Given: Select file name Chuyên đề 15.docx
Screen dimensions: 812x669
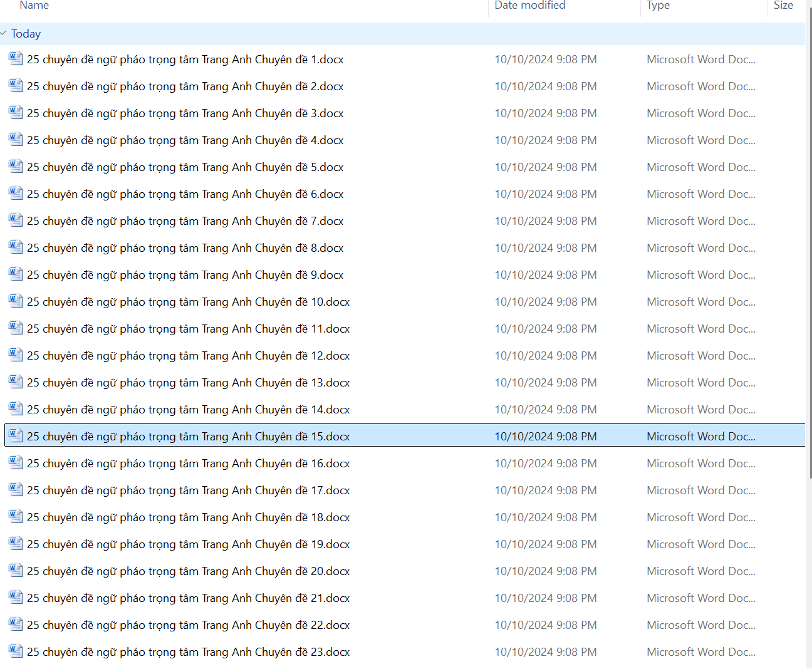Looking at the screenshot, I should pos(189,437).
